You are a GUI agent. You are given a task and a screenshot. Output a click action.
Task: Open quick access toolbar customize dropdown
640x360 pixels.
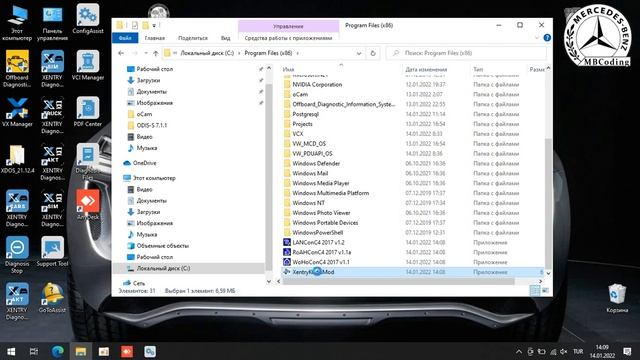(154, 25)
